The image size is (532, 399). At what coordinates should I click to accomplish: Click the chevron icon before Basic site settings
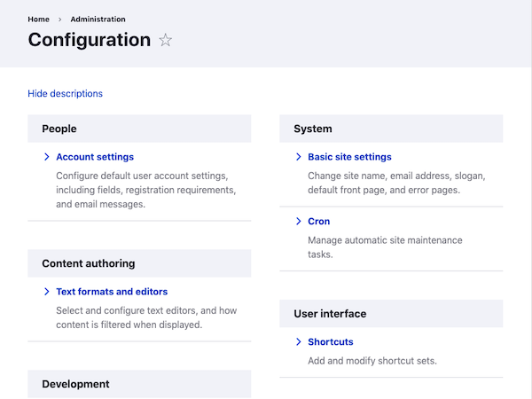299,157
